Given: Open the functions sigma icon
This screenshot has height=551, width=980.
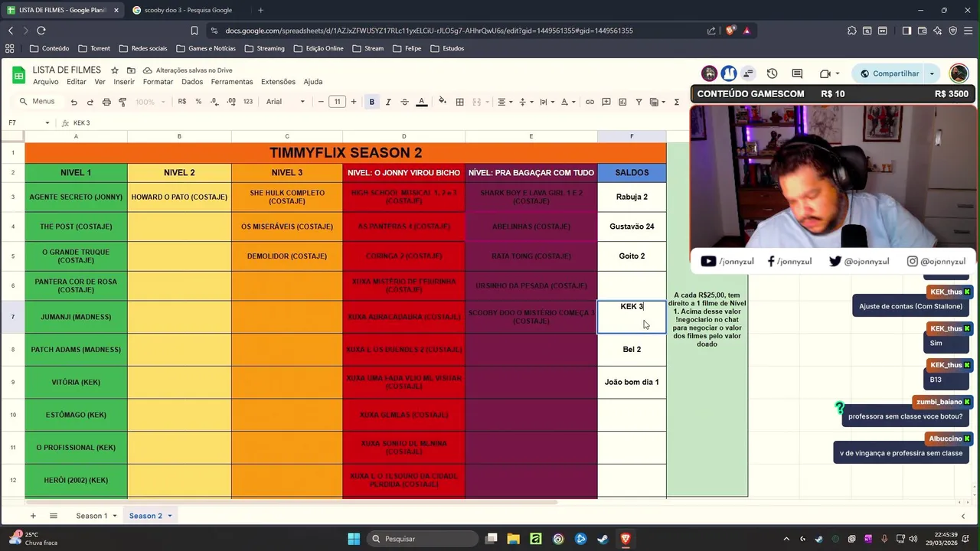Looking at the screenshot, I should pyautogui.click(x=677, y=102).
